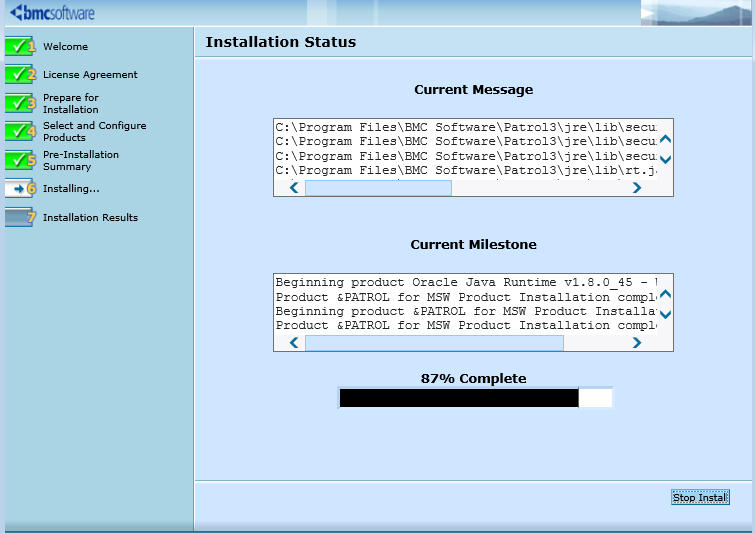
Task: Select the Pre-Installation Summary step label
Action: pos(81,160)
